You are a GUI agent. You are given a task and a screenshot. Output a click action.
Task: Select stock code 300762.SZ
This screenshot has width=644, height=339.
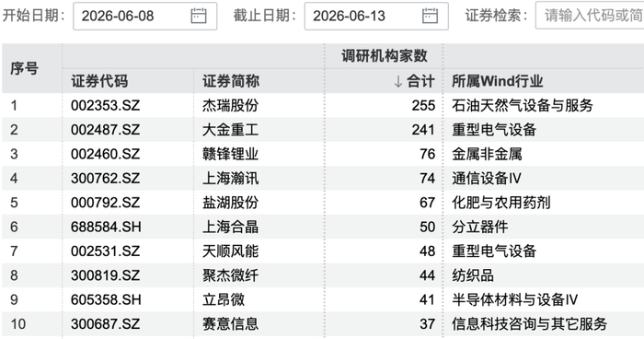[105, 178]
